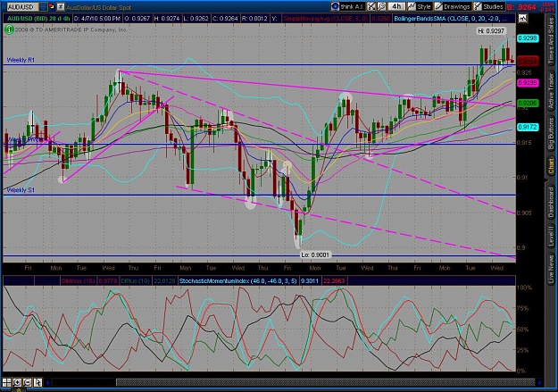Open the Level II side tab
This screenshot has width=558, height=392.
551,236
